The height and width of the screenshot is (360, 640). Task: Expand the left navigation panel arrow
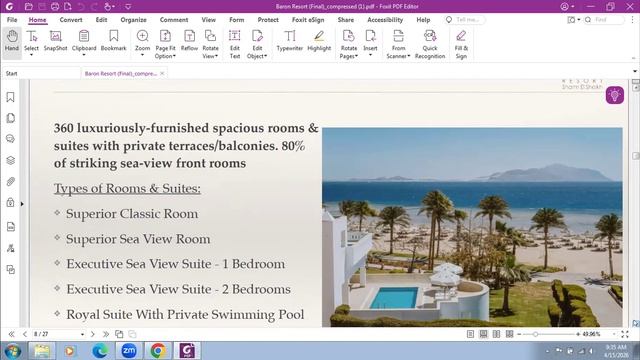pyautogui.click(x=22, y=204)
